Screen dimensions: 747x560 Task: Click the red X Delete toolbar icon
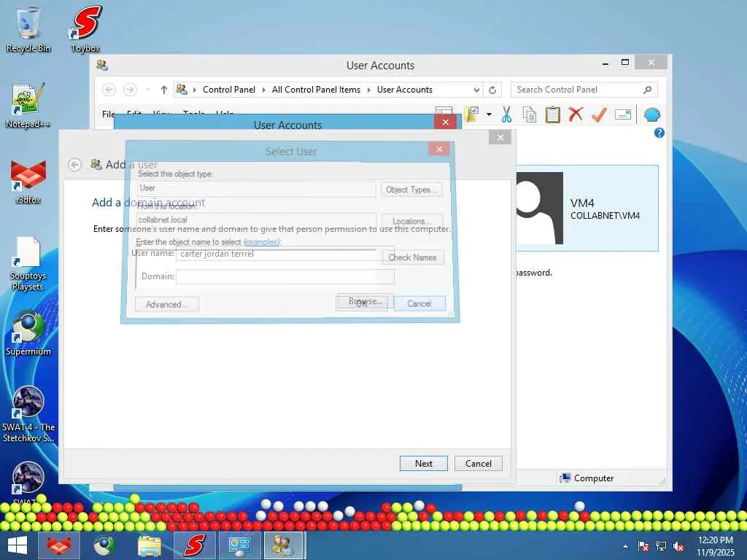tap(576, 114)
